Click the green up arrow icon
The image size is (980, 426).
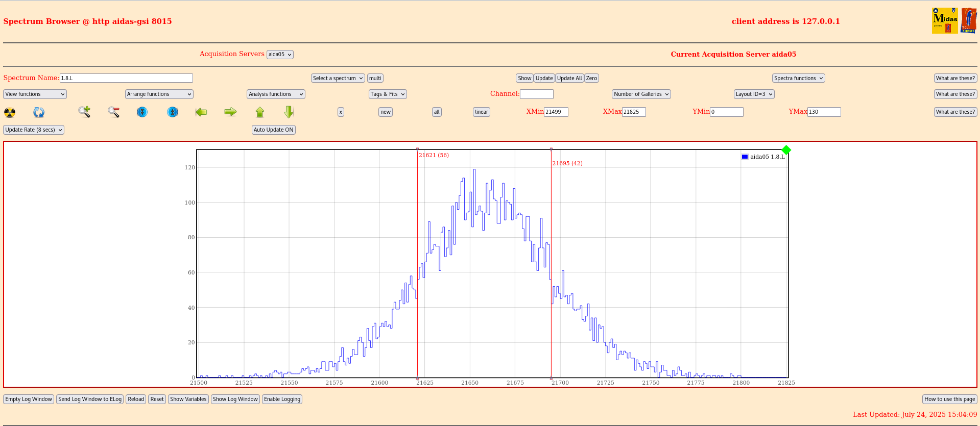tap(259, 112)
